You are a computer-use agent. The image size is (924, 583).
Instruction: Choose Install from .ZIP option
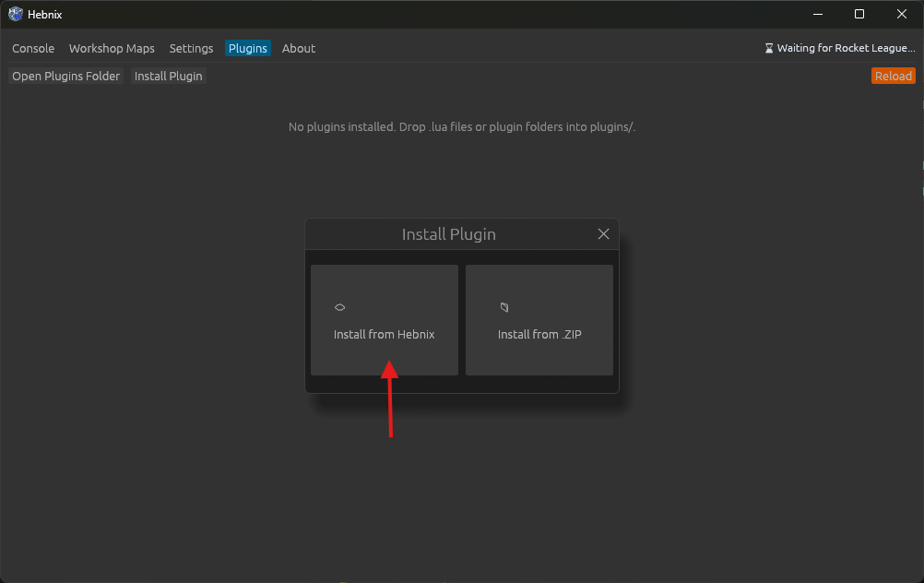(x=539, y=319)
